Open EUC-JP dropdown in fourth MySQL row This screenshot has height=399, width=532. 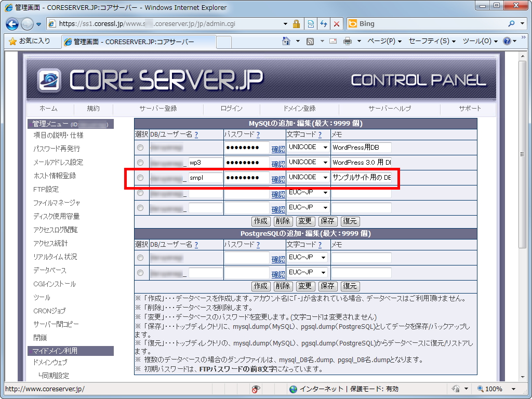[x=308, y=192]
